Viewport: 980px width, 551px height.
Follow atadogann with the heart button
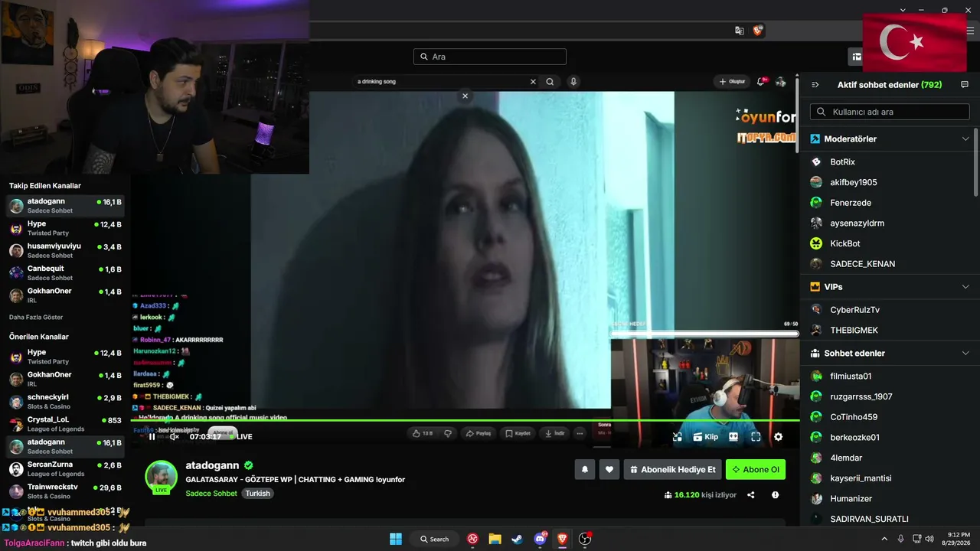tap(609, 470)
